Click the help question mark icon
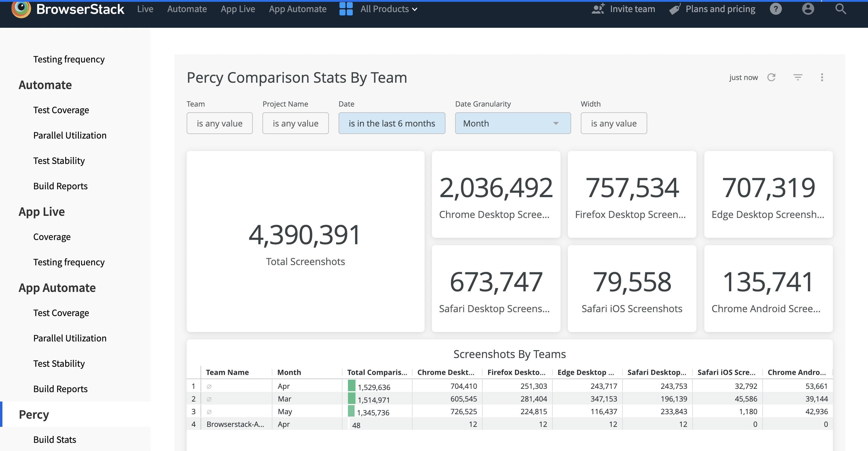Screen dimensions: 868x451 tap(775, 9)
